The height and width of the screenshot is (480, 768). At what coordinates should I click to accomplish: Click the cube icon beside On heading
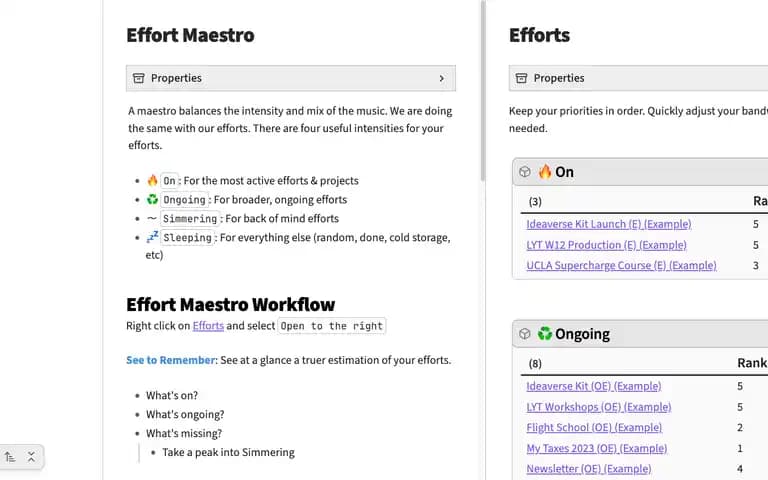click(525, 172)
